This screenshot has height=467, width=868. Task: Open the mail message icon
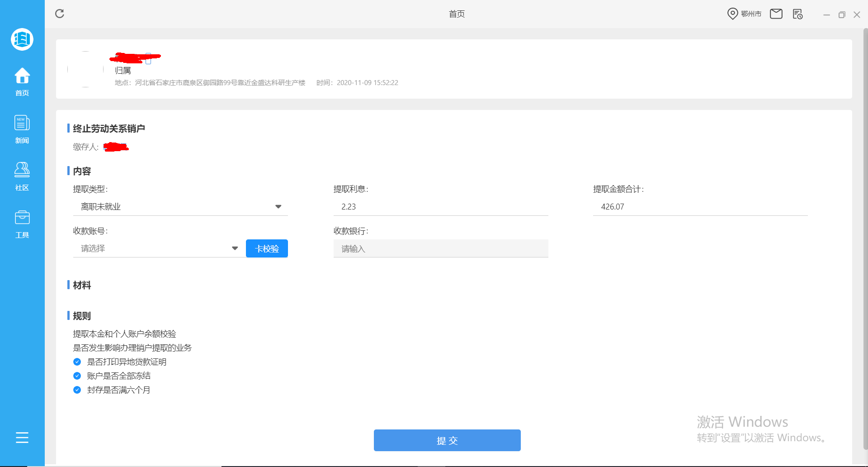[x=776, y=14]
